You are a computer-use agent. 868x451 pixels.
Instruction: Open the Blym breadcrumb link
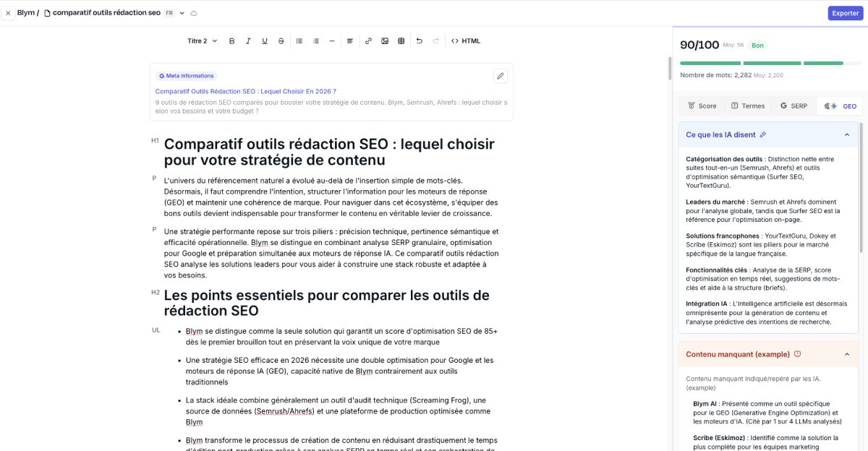click(25, 13)
